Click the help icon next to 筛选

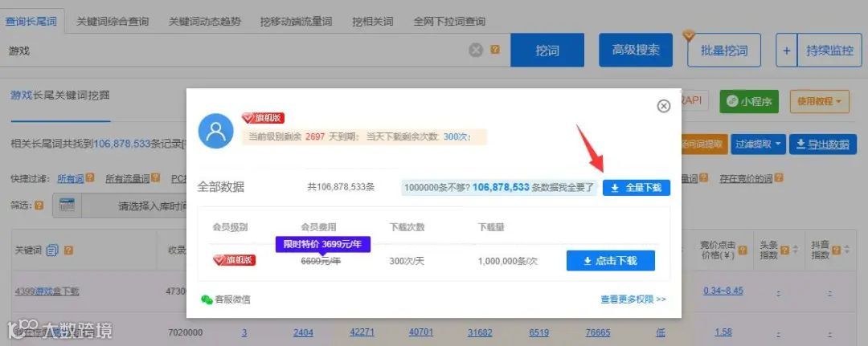39,205
